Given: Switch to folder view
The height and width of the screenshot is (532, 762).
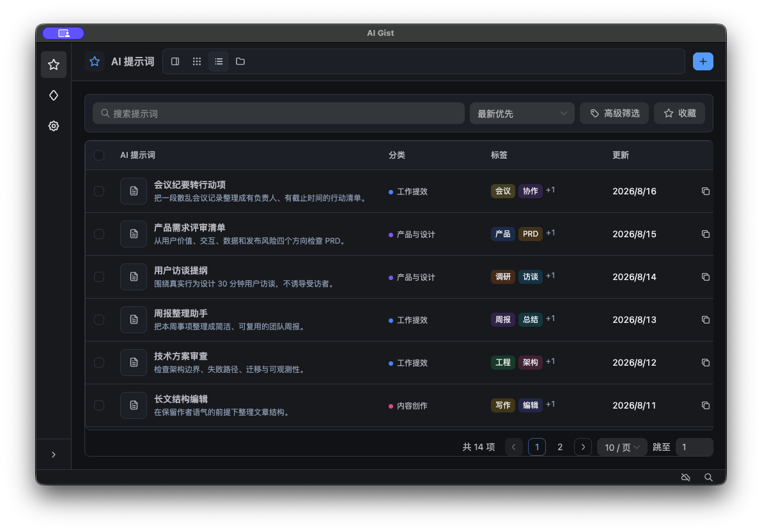Looking at the screenshot, I should click(240, 61).
